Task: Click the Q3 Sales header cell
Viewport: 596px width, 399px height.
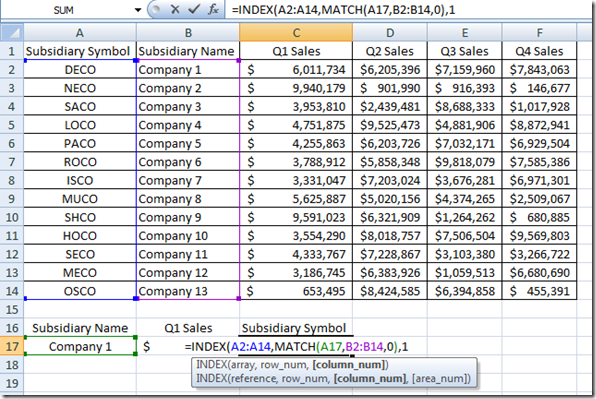Action: click(x=464, y=51)
